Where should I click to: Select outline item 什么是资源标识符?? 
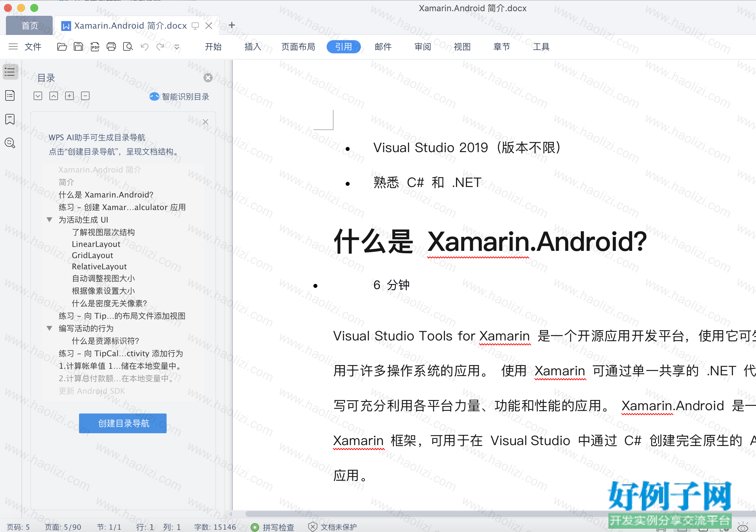click(x=105, y=341)
